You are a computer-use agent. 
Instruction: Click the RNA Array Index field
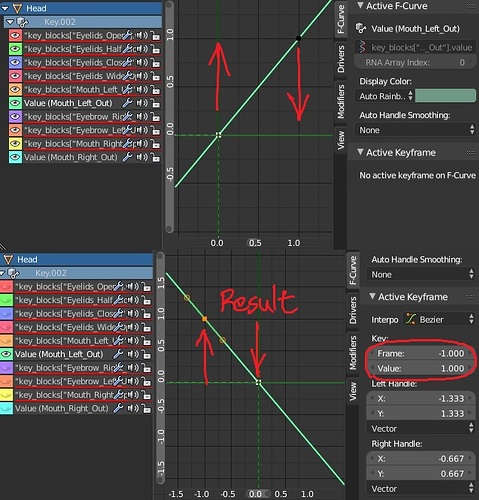(415, 62)
